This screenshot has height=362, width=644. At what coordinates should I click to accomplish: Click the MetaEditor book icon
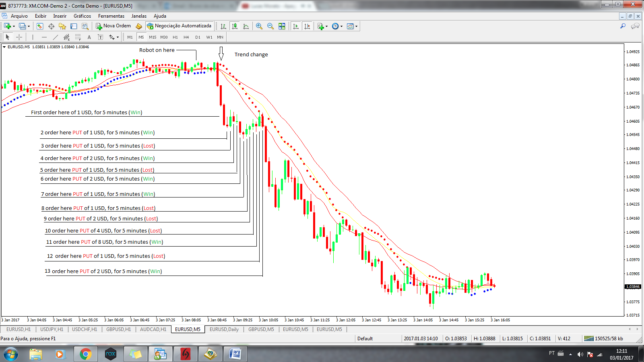coord(139,26)
